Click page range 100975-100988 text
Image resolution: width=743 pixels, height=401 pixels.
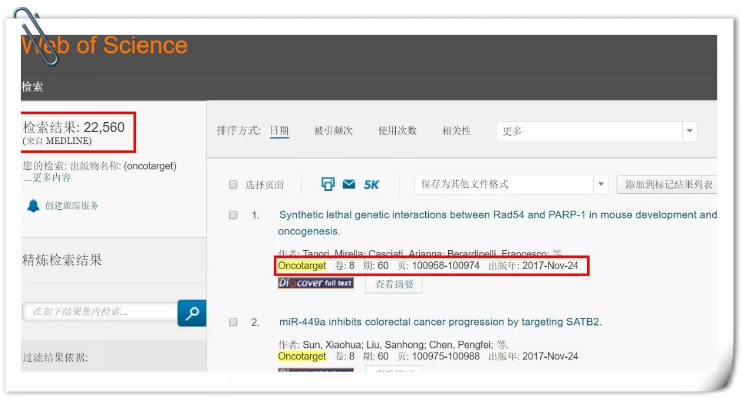coord(445,356)
